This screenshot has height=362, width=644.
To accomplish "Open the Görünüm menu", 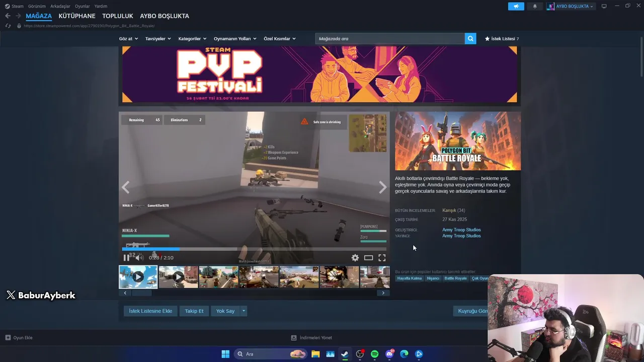I will click(37, 6).
